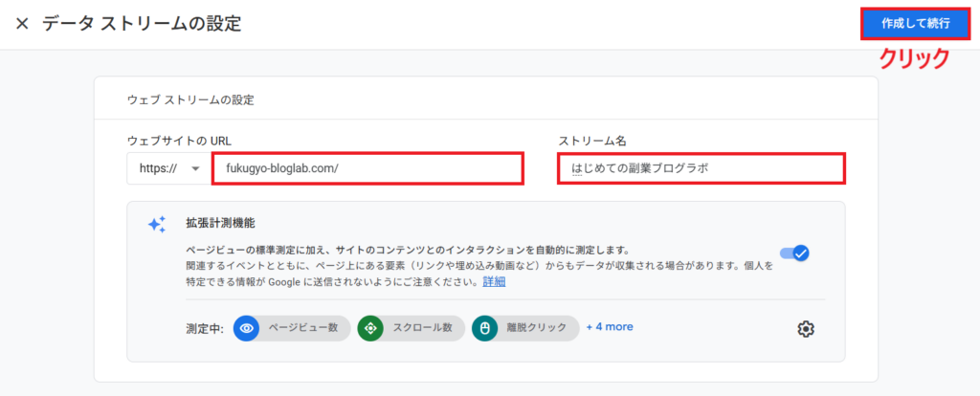This screenshot has height=396, width=980.
Task: Click the データ ストリームの設定 page title
Action: [142, 24]
